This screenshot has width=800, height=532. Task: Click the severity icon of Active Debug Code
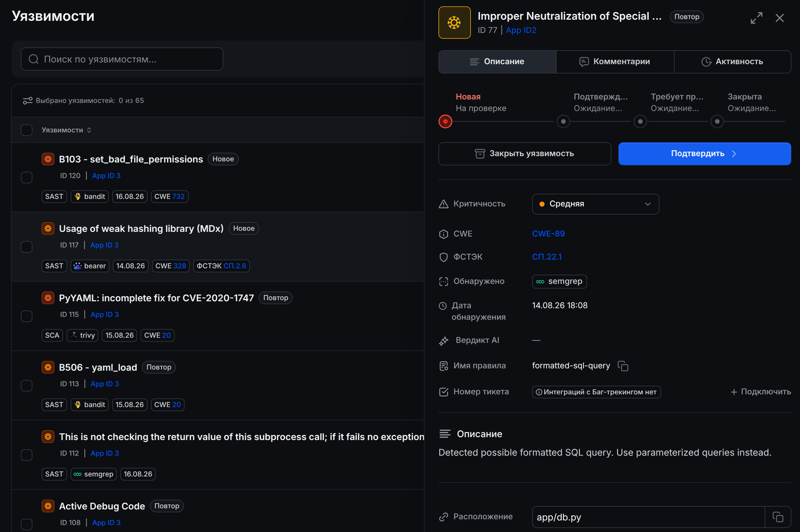tap(48, 506)
